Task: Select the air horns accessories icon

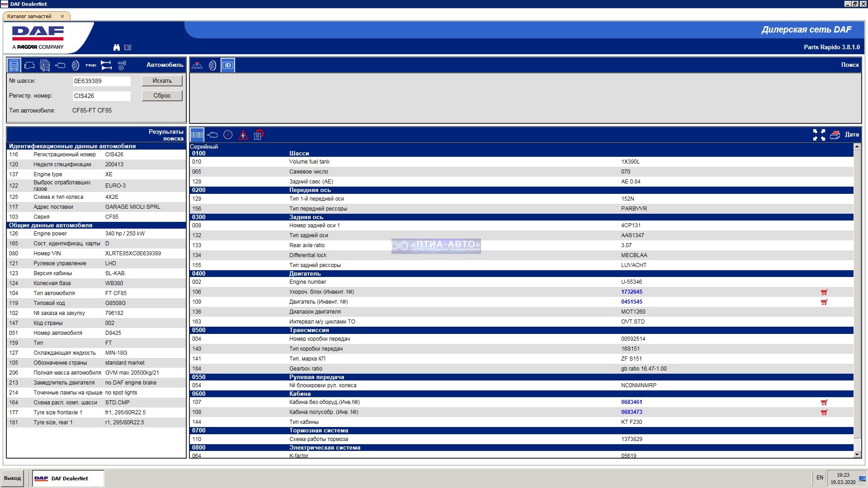Action: point(106,66)
